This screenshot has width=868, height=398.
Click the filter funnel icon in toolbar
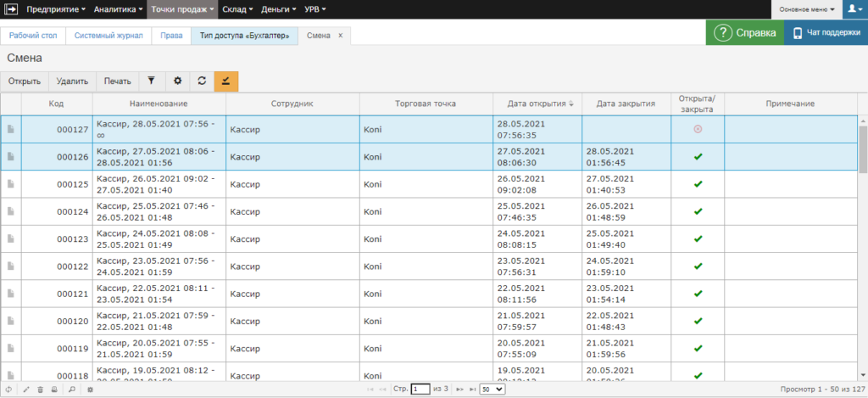tap(151, 81)
